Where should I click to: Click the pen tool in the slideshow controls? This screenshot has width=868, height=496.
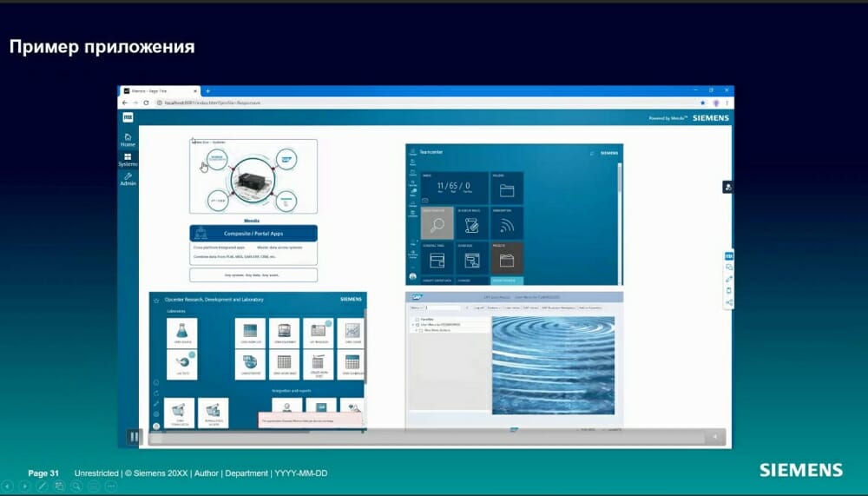point(42,486)
